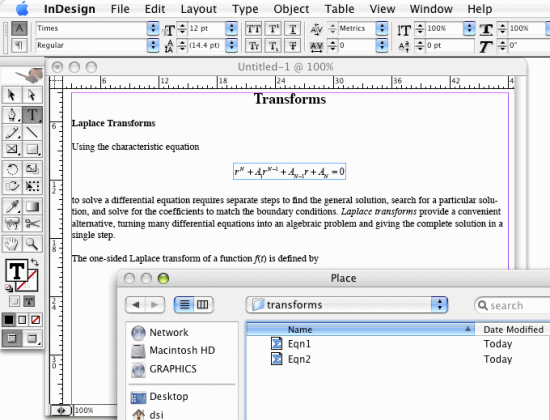The image size is (550, 420).
Task: Click the Fill color swatch
Action: point(16,271)
